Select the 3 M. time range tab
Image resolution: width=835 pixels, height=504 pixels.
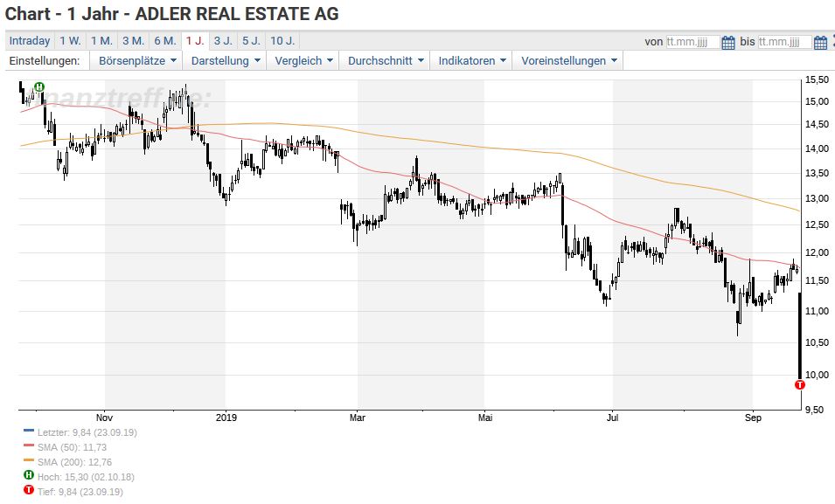133,41
